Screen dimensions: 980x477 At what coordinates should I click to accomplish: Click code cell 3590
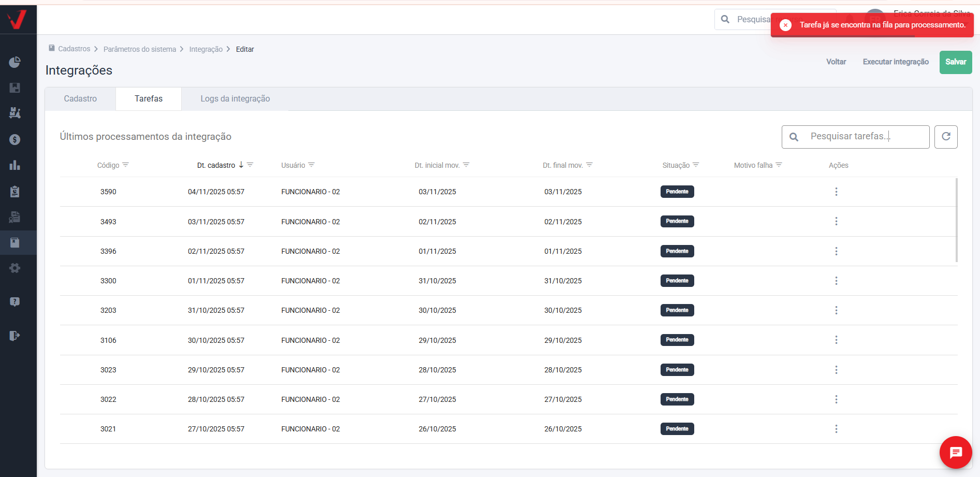108,192
